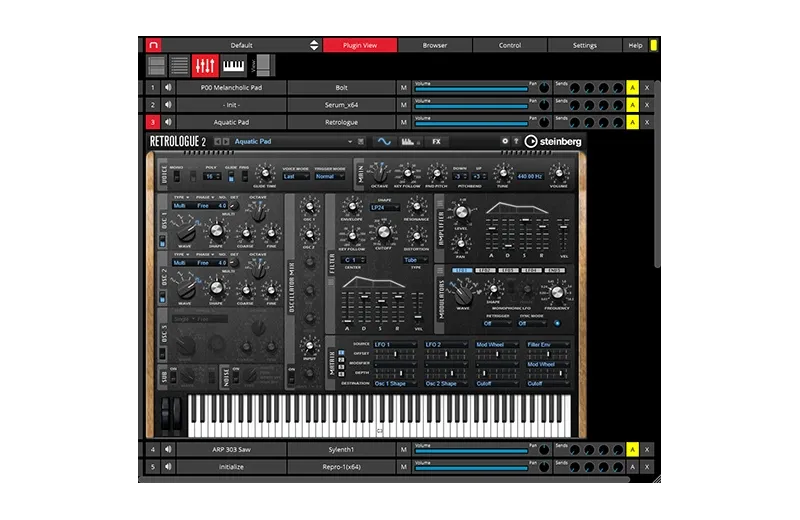Open the FX page in Retrologue
800x520 pixels.
(x=436, y=142)
